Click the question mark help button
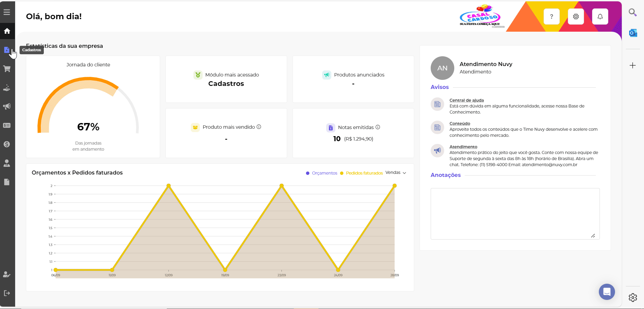Viewport: 644px width, 309px height. point(551,17)
